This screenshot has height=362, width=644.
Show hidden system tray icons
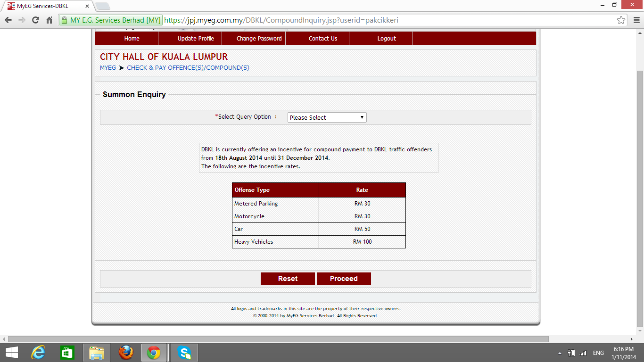click(x=560, y=353)
